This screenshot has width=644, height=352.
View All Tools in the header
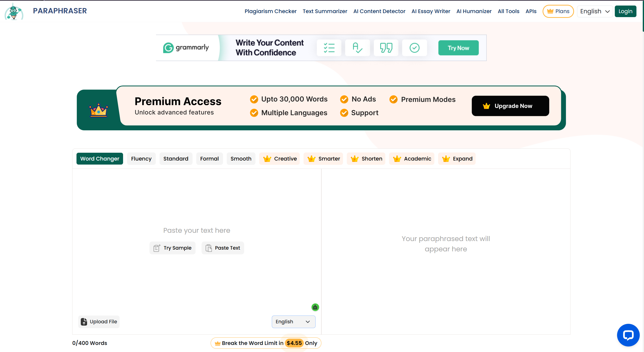pos(509,11)
